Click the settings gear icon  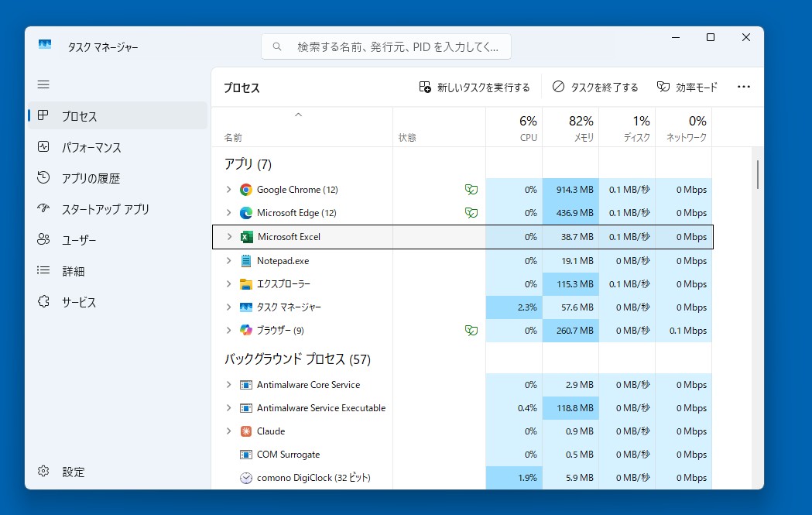(x=43, y=471)
